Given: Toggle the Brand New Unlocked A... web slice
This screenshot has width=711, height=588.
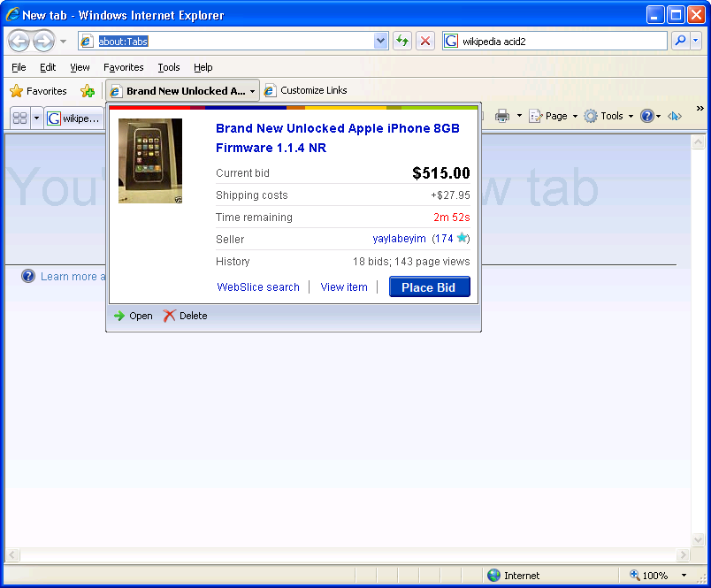Looking at the screenshot, I should tap(183, 91).
